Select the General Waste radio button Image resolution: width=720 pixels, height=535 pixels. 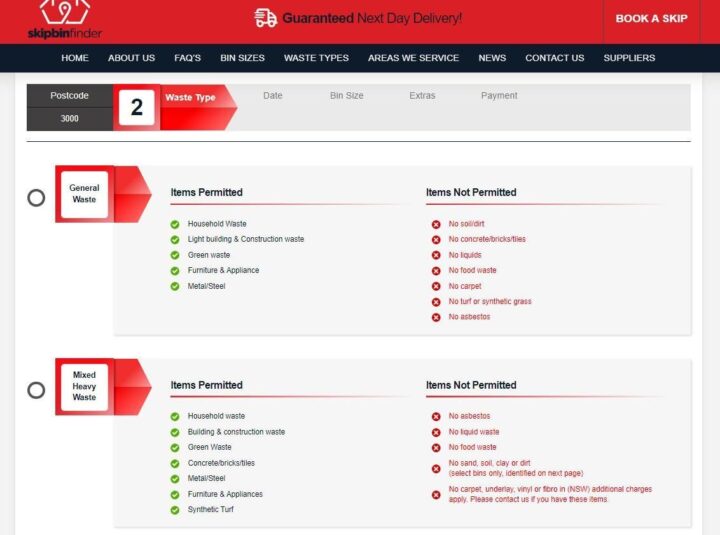pyautogui.click(x=36, y=197)
